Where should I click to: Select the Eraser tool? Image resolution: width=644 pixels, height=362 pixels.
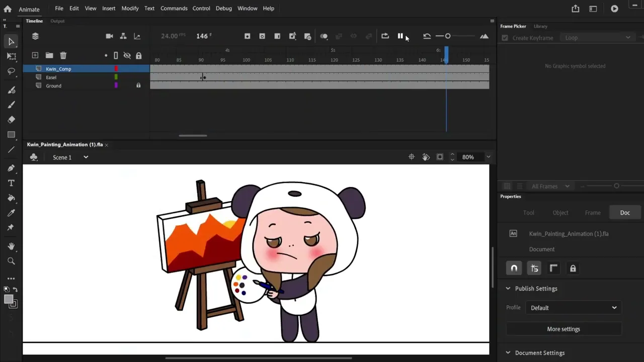(x=11, y=120)
